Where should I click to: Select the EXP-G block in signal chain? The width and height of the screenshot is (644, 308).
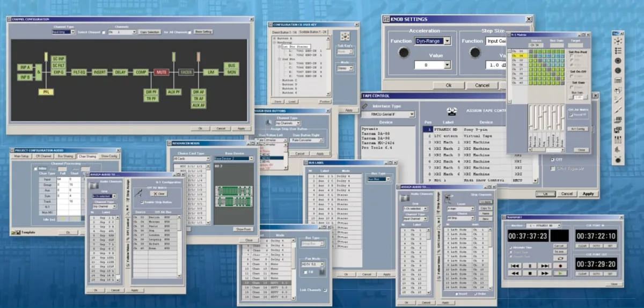pyautogui.click(x=58, y=72)
